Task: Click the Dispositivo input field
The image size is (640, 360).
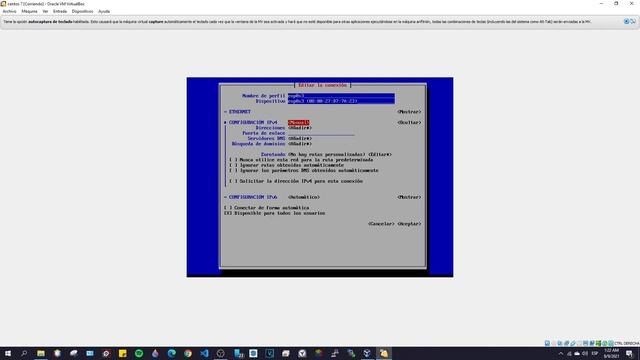Action: pos(341,101)
